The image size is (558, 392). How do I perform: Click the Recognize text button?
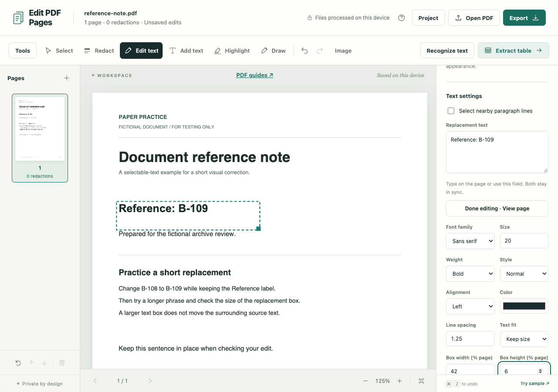pos(447,51)
